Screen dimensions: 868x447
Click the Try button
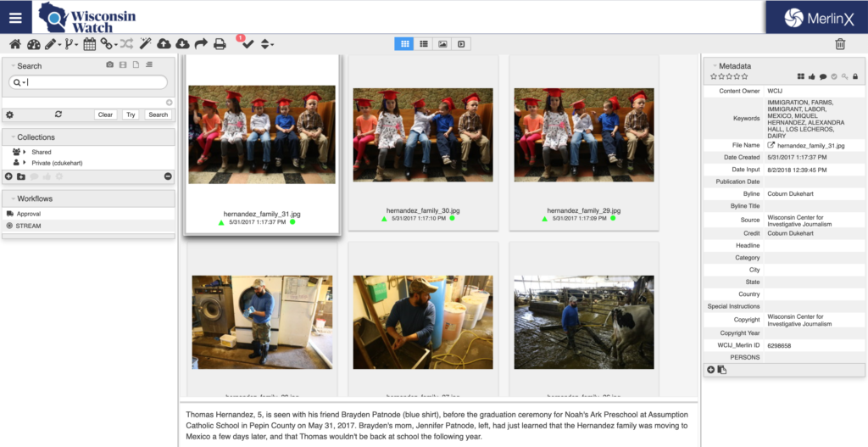coord(131,115)
